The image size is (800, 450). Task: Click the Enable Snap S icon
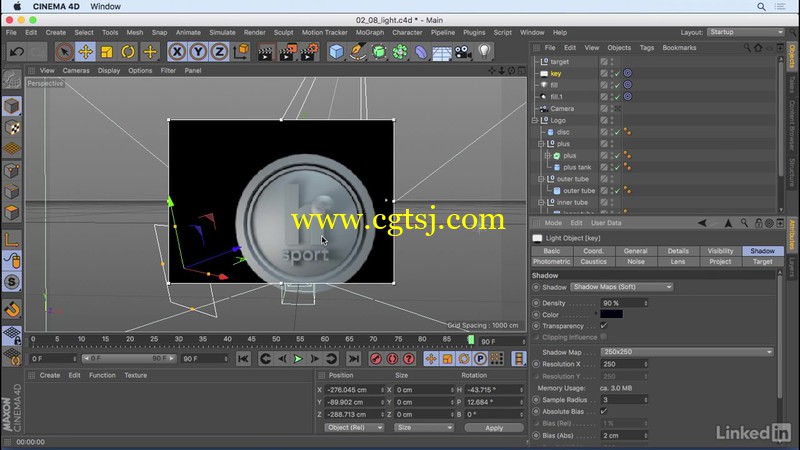point(12,282)
